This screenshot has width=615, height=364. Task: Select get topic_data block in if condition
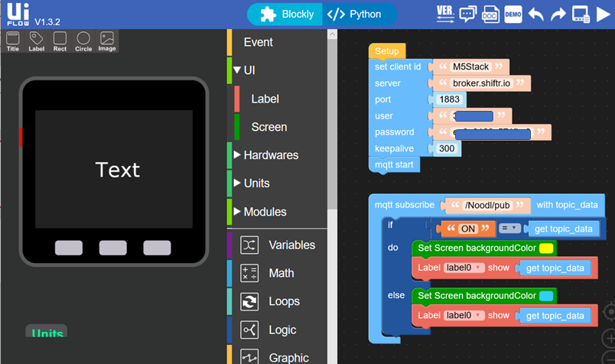[x=563, y=229]
